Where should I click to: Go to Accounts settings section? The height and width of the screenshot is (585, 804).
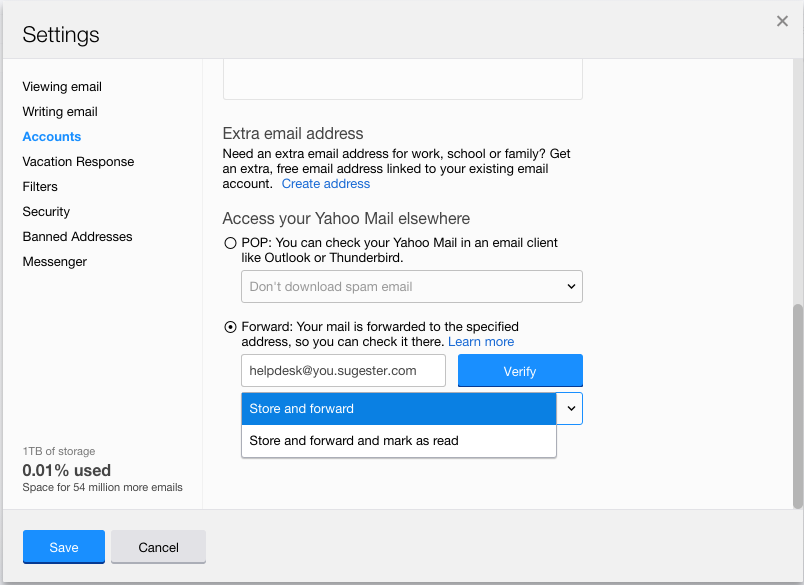pos(52,137)
